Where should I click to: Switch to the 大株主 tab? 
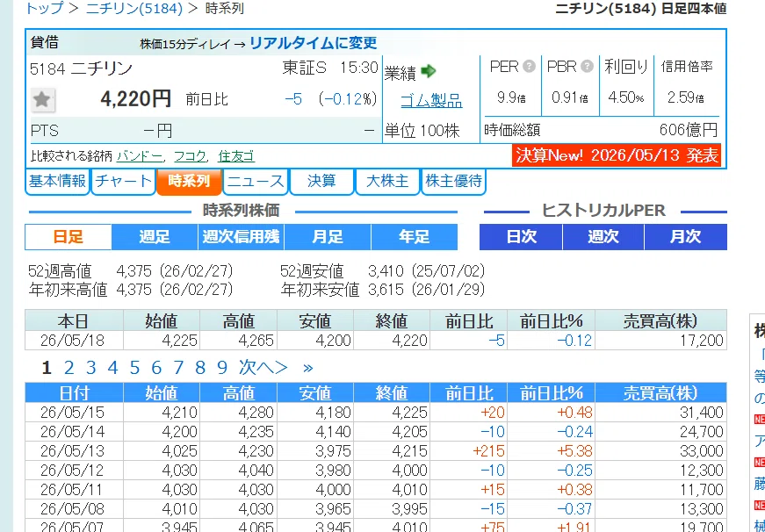click(x=387, y=182)
